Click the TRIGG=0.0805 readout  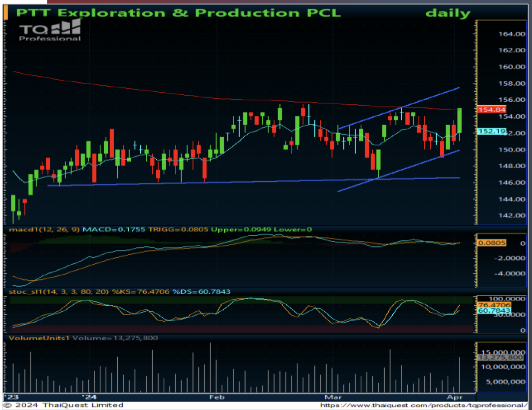click(178, 229)
